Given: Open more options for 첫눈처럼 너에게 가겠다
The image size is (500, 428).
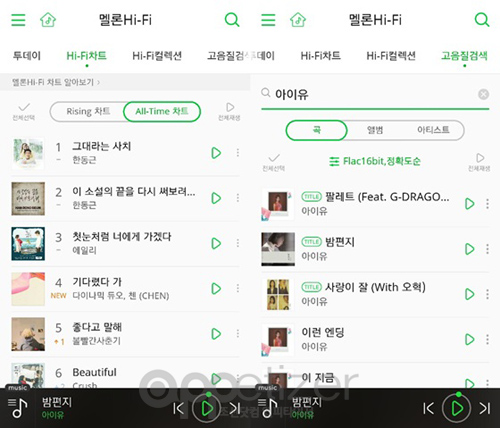Looking at the screenshot, I should (x=238, y=243).
